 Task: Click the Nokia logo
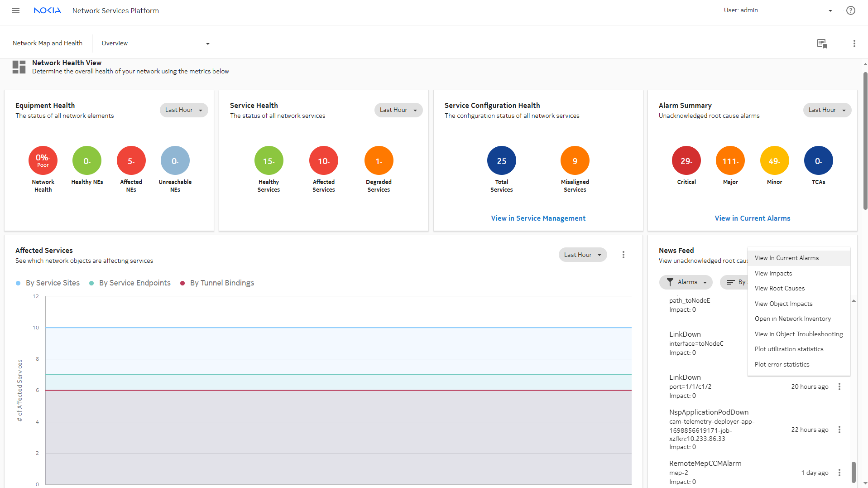point(48,10)
